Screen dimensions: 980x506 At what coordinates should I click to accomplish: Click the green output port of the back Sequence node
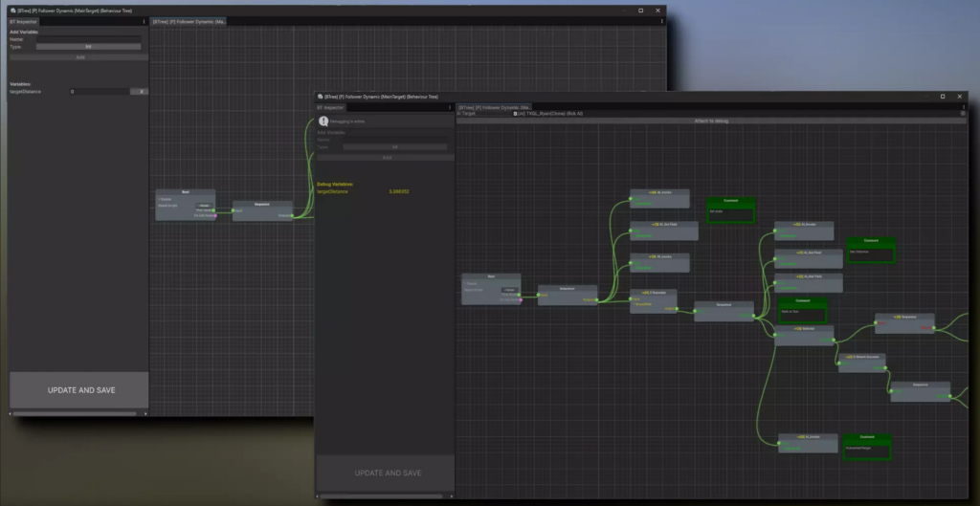291,215
